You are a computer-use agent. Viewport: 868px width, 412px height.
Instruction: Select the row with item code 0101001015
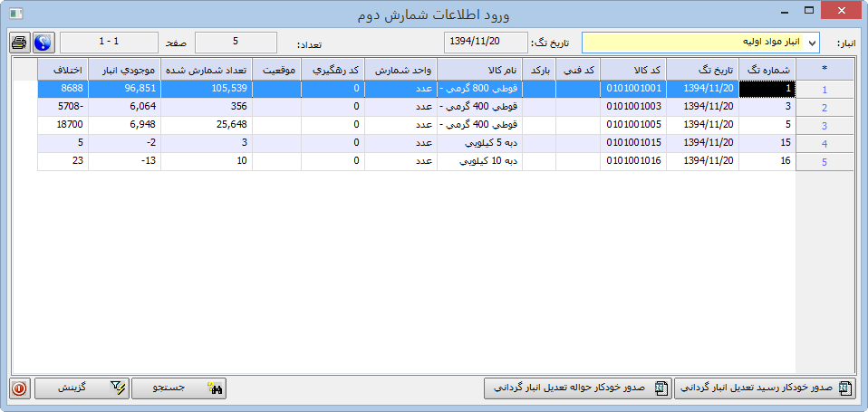point(632,143)
